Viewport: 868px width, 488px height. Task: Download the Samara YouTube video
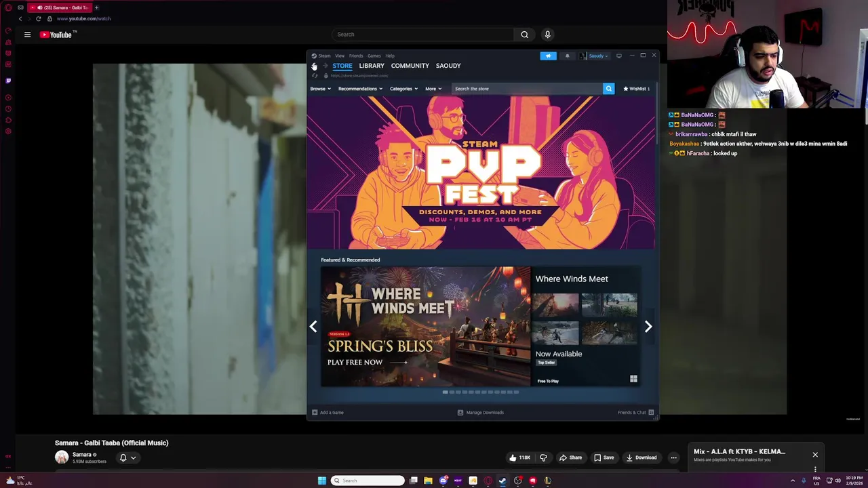coord(642,457)
